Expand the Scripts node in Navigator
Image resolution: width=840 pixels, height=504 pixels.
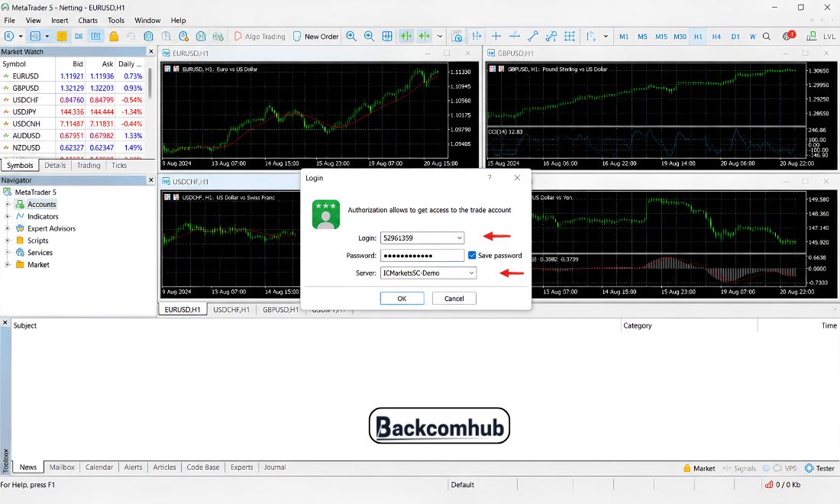tap(8, 241)
